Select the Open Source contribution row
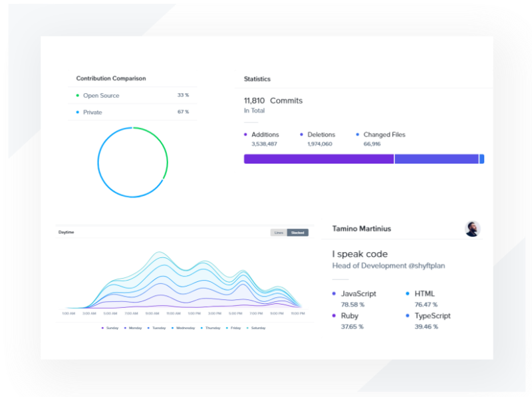 point(132,96)
